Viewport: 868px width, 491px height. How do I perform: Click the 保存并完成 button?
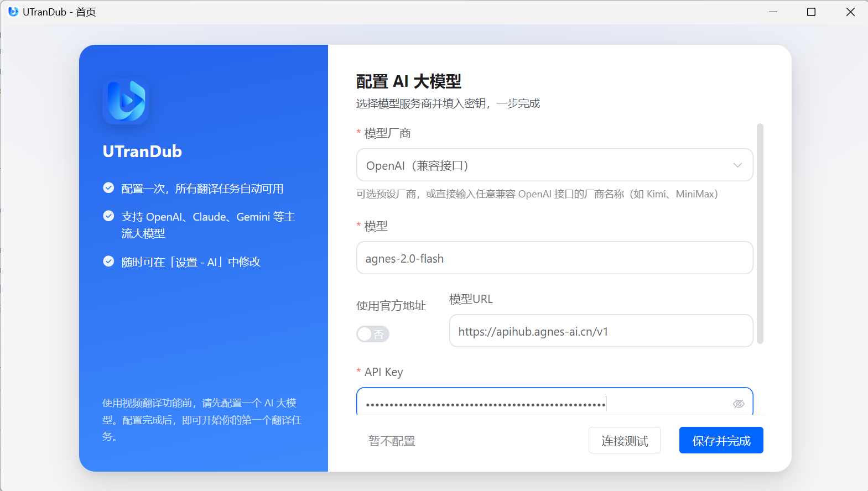pyautogui.click(x=721, y=440)
